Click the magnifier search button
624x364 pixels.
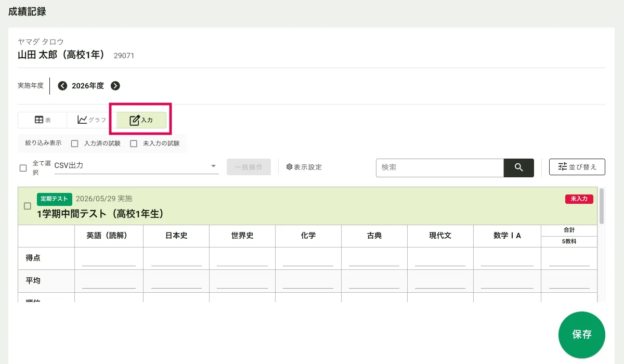518,167
